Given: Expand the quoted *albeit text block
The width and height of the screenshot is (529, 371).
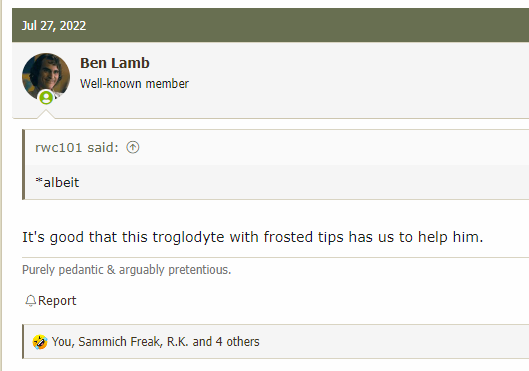Looking at the screenshot, I should point(277,182).
